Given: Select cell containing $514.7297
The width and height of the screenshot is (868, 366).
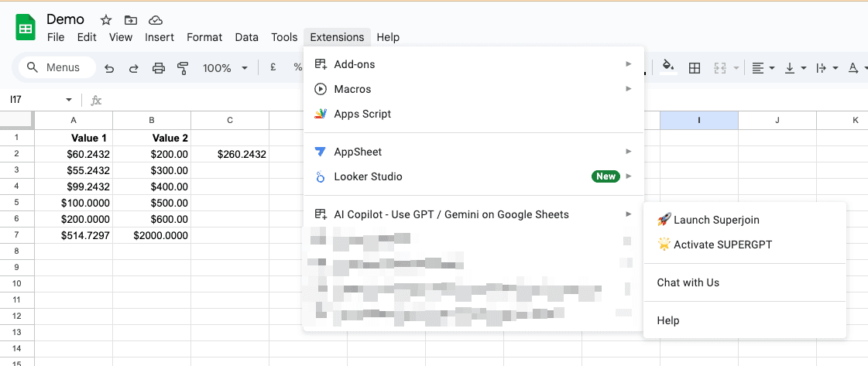Looking at the screenshot, I should [74, 235].
